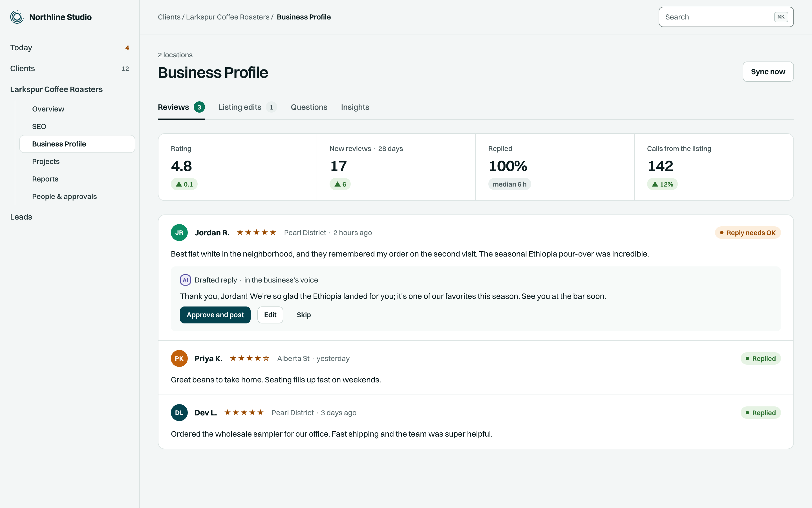Click Dev L.'s five-star rating

click(x=244, y=413)
